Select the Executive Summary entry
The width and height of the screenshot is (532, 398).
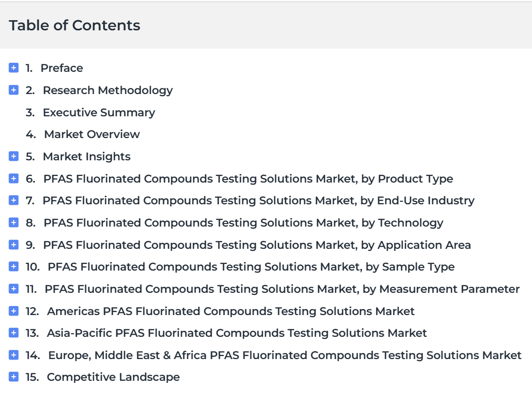click(x=99, y=113)
